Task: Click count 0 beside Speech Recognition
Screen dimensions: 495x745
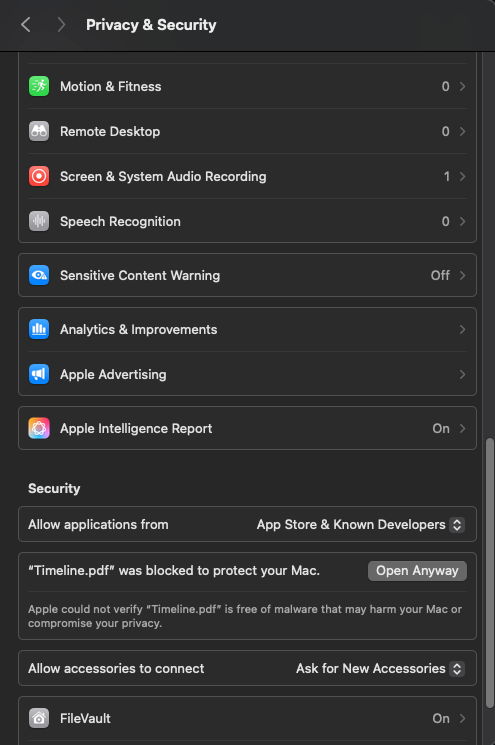Action: point(446,221)
